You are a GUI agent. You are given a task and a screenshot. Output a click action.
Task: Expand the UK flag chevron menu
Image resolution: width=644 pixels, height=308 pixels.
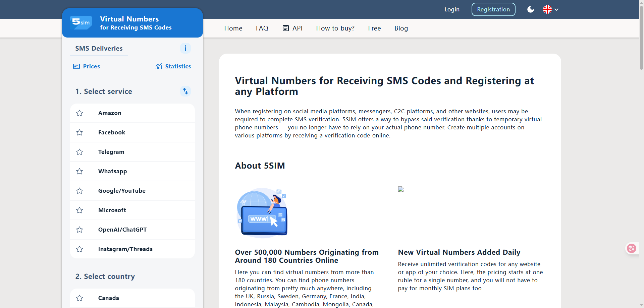pyautogui.click(x=556, y=9)
